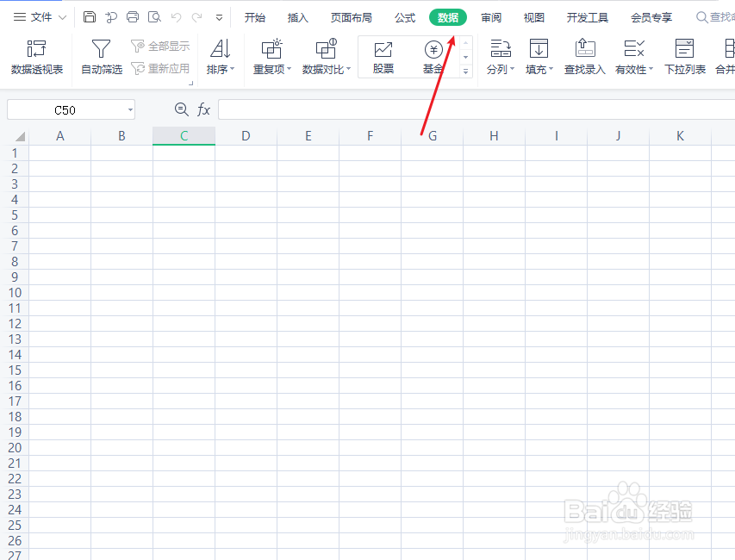The image size is (735, 560).
Task: Expand quick access toolbar customization arrow
Action: pos(219,18)
